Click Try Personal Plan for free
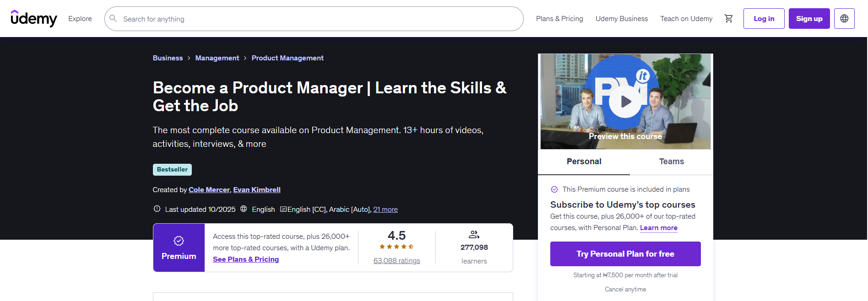 pyautogui.click(x=625, y=254)
